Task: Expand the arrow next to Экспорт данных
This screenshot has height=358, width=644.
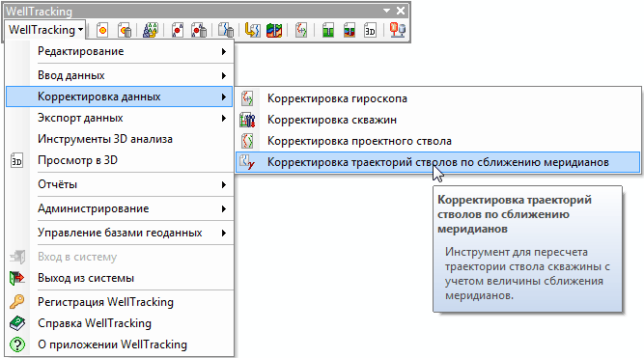Action: tap(224, 119)
